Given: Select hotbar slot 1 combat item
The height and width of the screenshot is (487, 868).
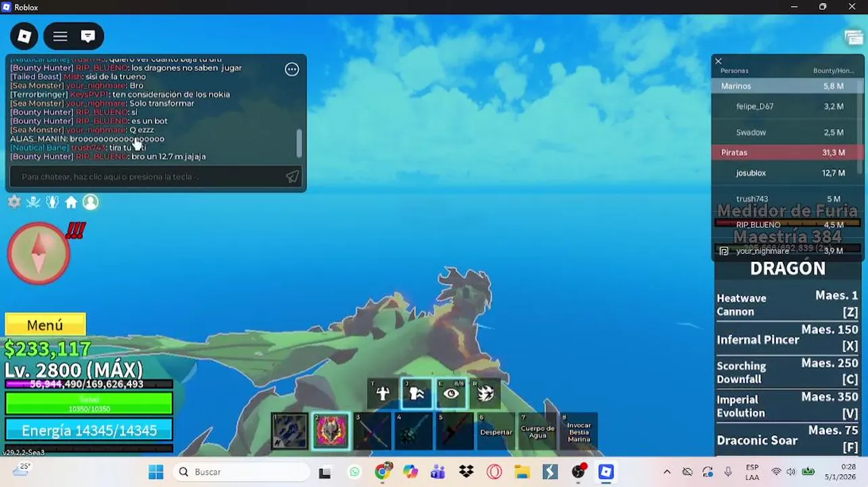Looking at the screenshot, I should click(290, 431).
